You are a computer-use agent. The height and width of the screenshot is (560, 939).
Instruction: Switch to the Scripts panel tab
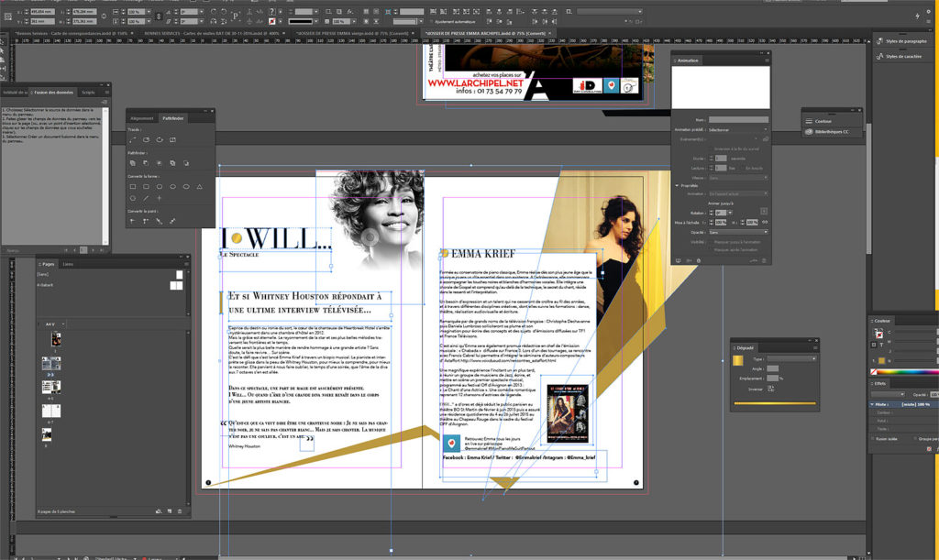click(x=88, y=93)
